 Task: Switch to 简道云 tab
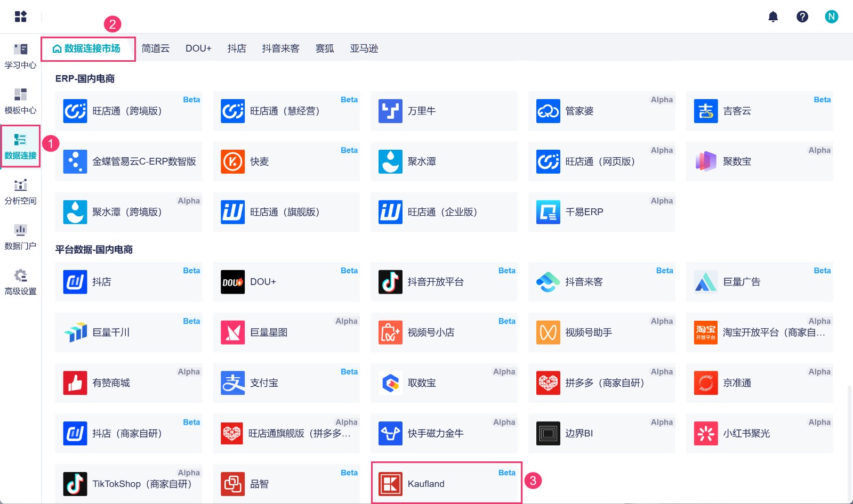pos(156,48)
